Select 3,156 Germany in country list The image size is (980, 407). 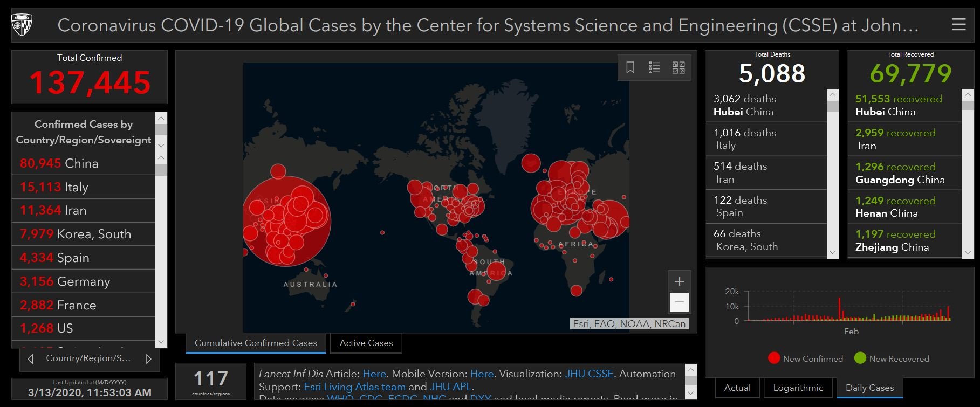(84, 281)
